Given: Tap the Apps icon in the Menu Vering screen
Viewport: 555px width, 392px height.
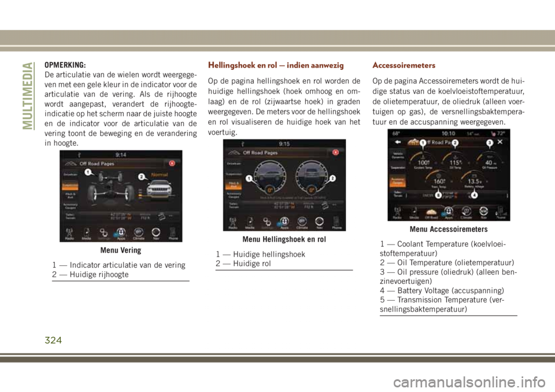Looking at the screenshot, I should coord(121,234).
